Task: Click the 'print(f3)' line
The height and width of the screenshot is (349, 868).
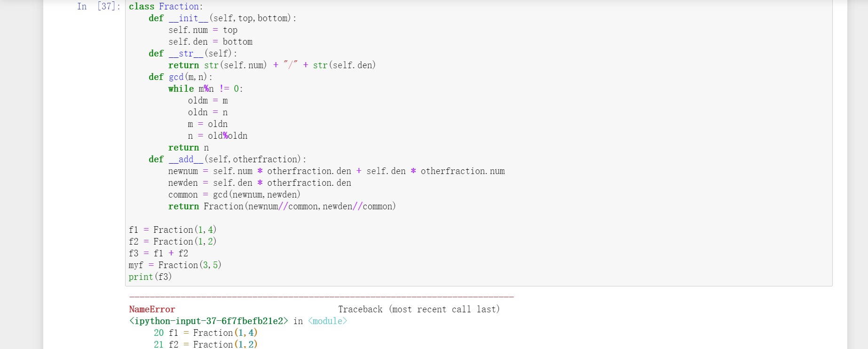Action: tap(150, 277)
